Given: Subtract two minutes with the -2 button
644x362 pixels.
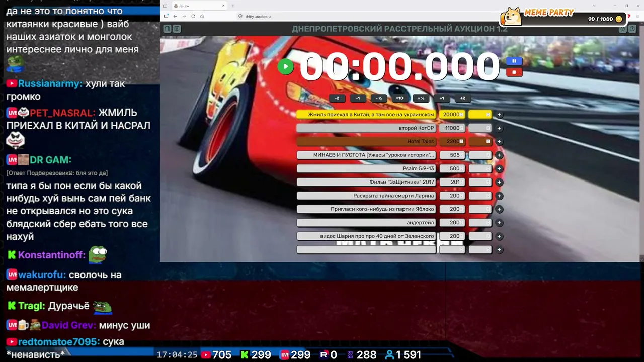Looking at the screenshot, I should pos(337,98).
